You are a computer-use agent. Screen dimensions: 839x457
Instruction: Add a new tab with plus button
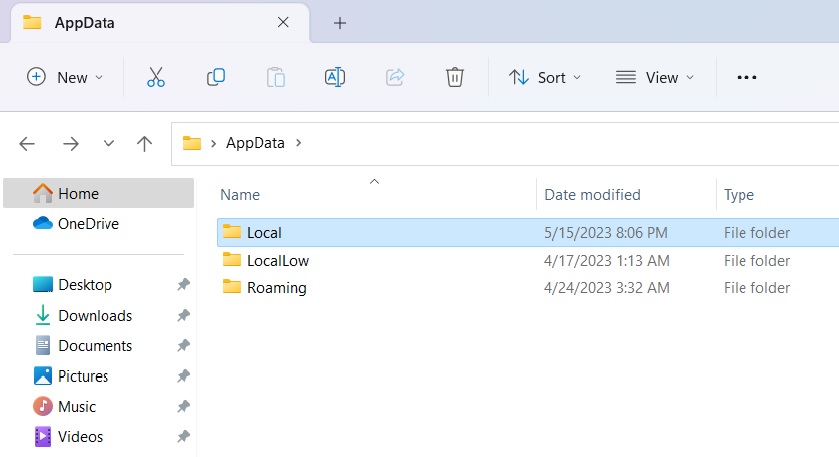click(340, 23)
